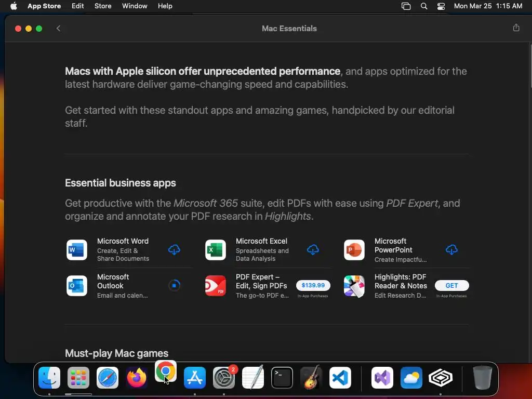
Task: Click the Microsoft PowerPoint title
Action: [x=393, y=245]
